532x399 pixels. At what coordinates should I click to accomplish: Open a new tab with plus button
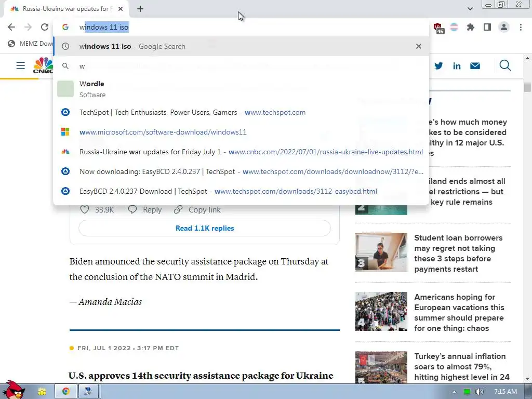pyautogui.click(x=140, y=9)
